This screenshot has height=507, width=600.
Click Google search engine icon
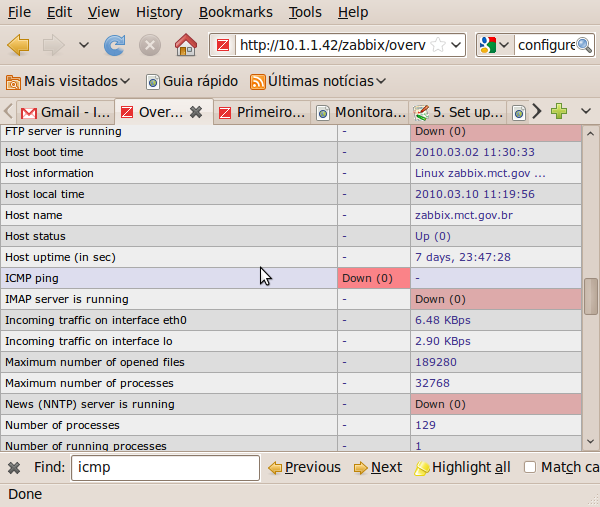pyautogui.click(x=487, y=46)
